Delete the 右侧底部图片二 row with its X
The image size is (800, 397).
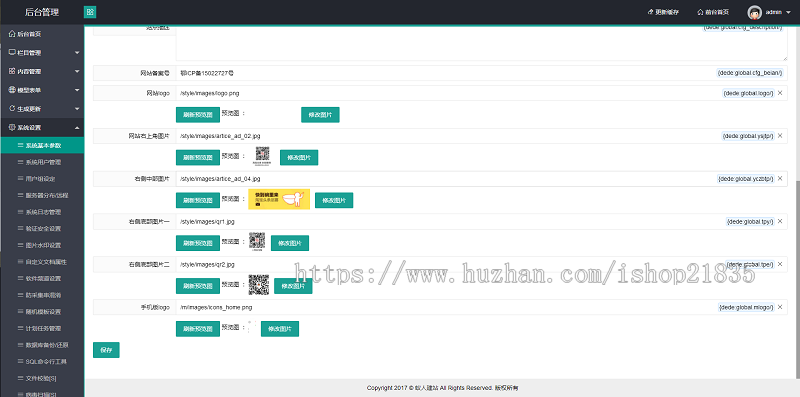780,264
